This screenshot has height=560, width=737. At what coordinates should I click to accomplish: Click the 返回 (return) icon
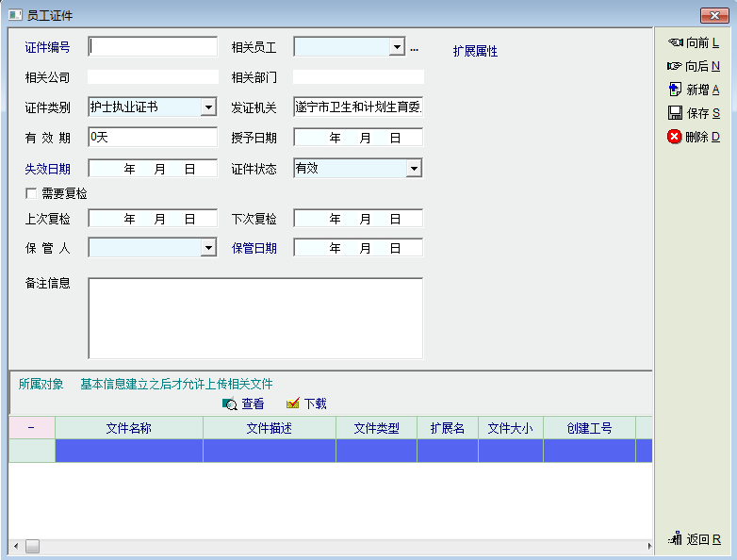click(675, 539)
